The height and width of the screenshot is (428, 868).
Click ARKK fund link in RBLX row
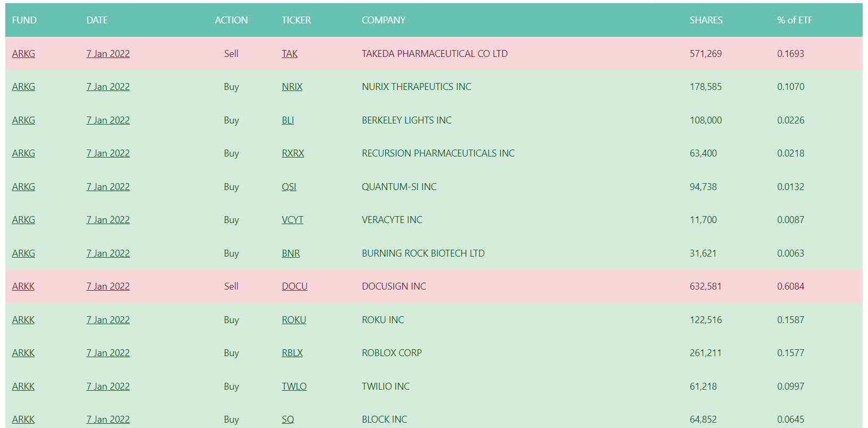(x=23, y=353)
